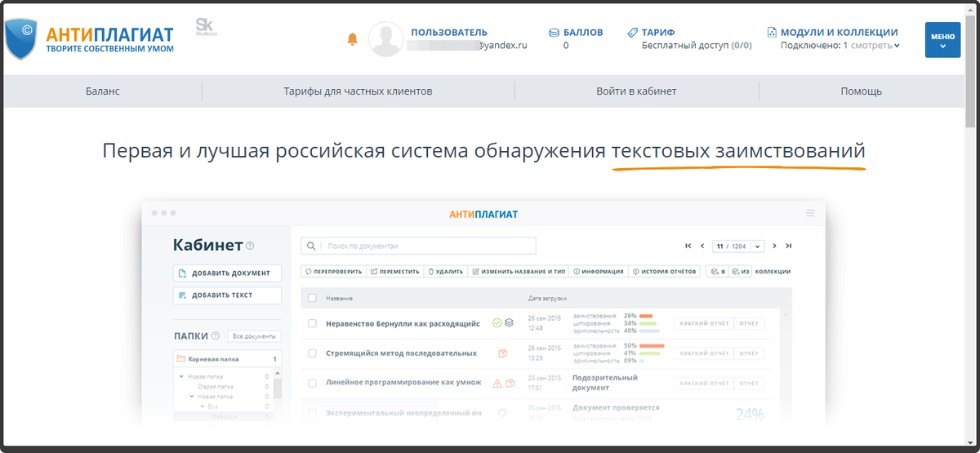Click the Antiplagiat shield logo

click(x=21, y=39)
